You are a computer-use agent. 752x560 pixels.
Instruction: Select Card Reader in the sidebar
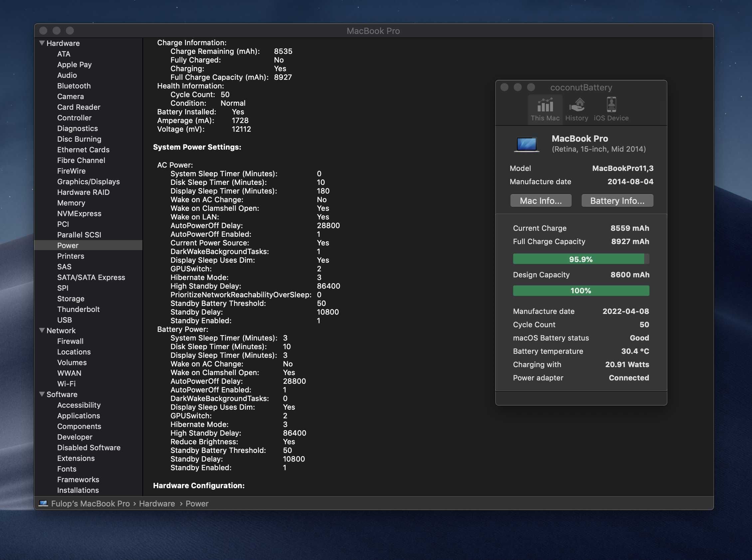coord(79,107)
